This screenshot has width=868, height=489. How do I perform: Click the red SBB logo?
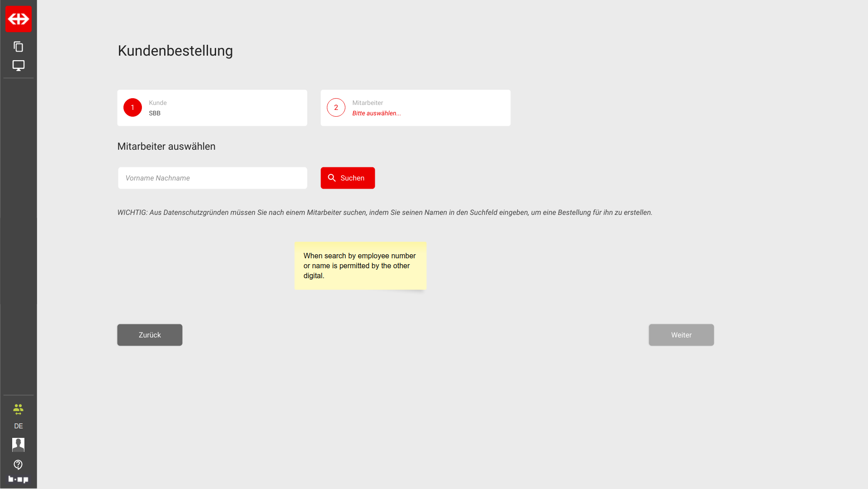19,19
